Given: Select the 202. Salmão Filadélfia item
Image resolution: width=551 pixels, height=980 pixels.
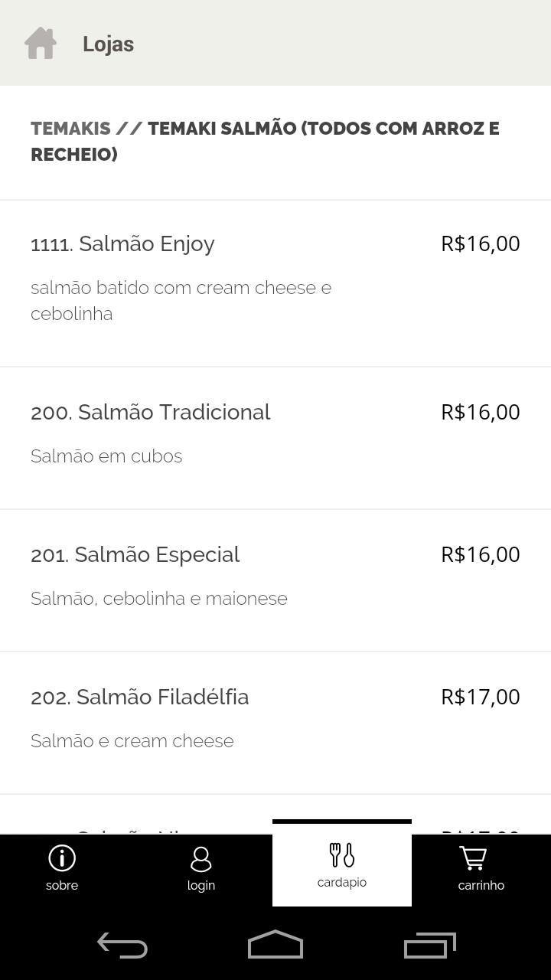Looking at the screenshot, I should (x=140, y=697).
